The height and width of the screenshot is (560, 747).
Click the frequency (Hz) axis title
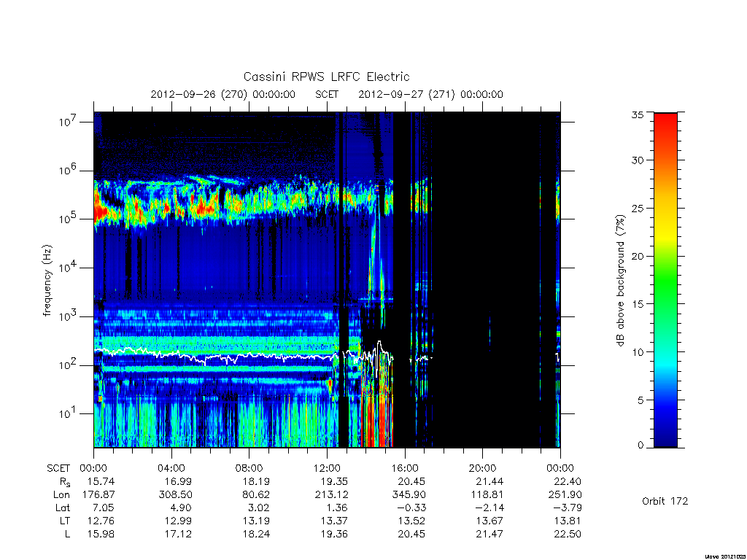coord(47,281)
